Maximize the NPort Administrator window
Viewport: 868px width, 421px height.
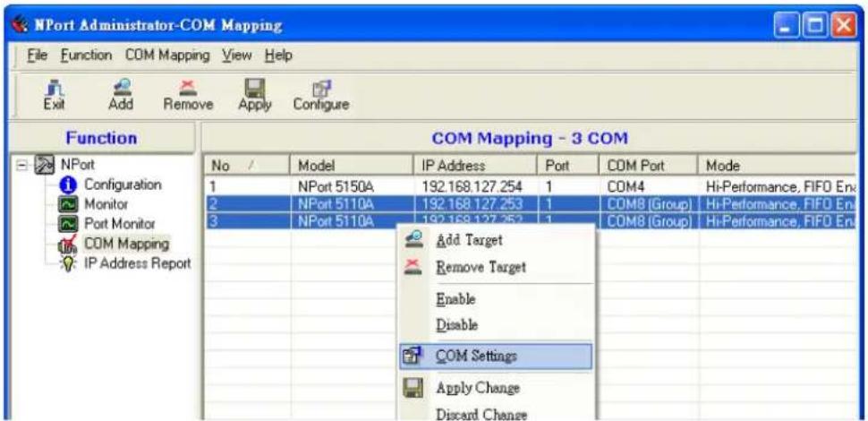[x=813, y=25]
